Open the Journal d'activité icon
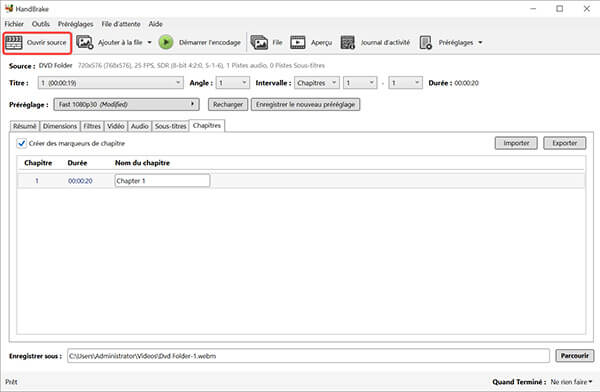The height and width of the screenshot is (392, 600). pyautogui.click(x=348, y=42)
